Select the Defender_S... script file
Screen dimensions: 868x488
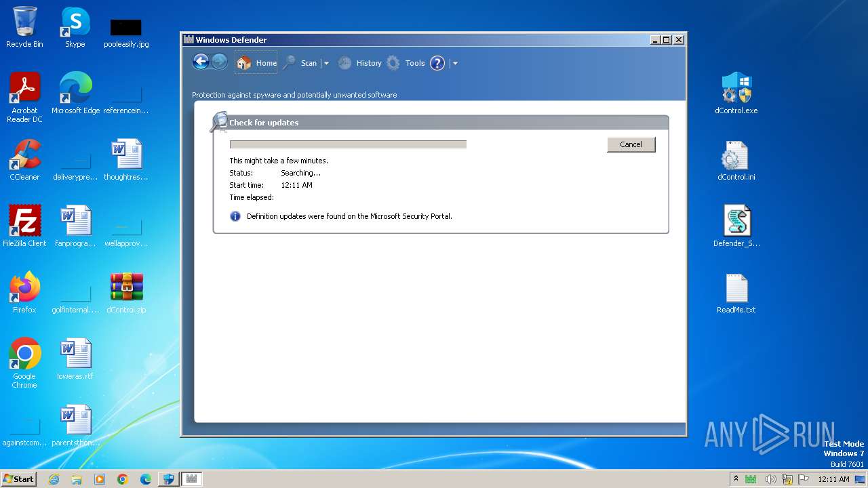coord(736,226)
